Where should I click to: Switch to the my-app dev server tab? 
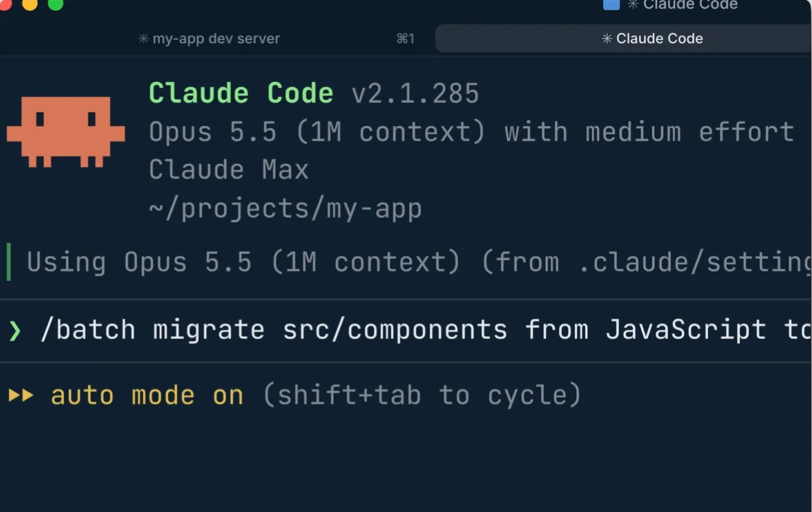click(x=209, y=39)
